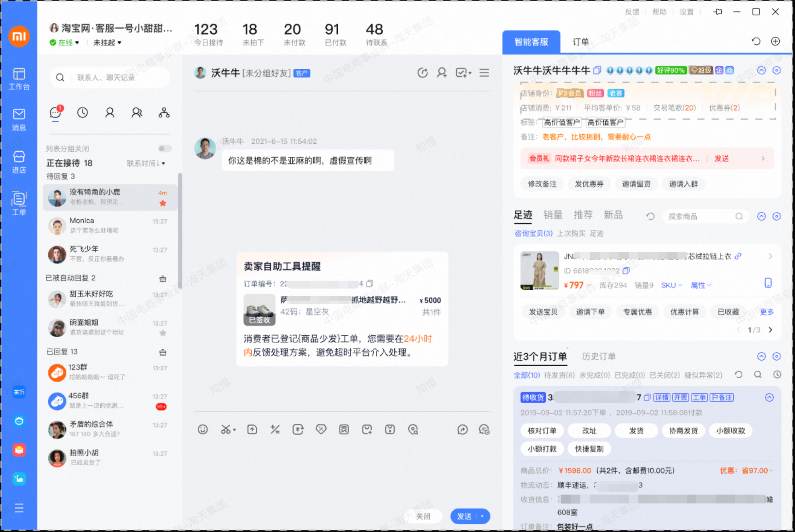
Task: Copy the customer name 沃牛牛沃牛牛牛牛
Action: tap(597, 70)
